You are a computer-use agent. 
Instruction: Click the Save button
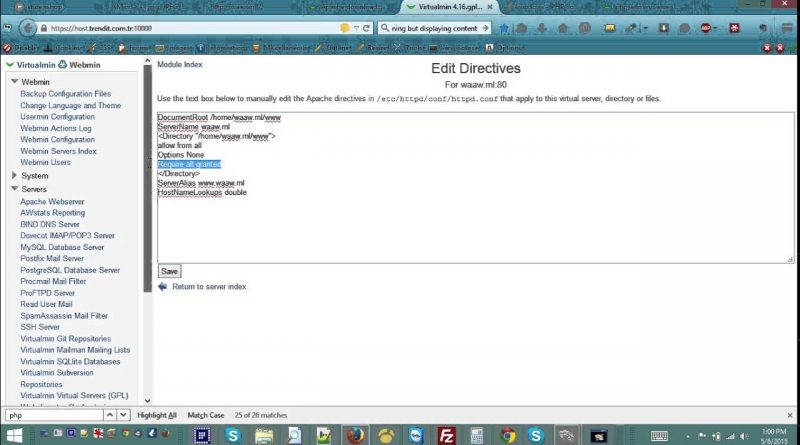coord(169,271)
